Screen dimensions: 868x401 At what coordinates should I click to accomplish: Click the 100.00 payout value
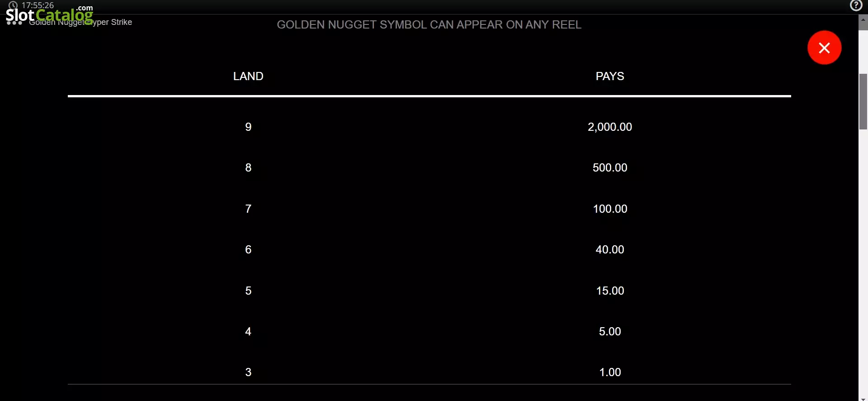(610, 209)
